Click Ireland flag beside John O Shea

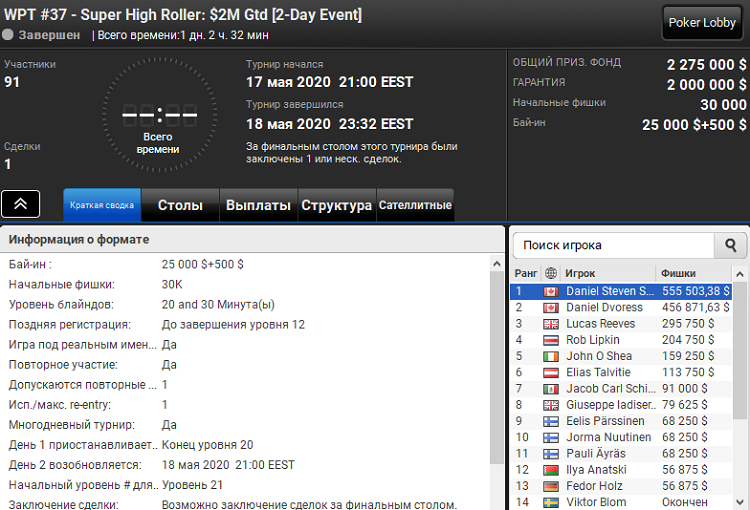(551, 357)
